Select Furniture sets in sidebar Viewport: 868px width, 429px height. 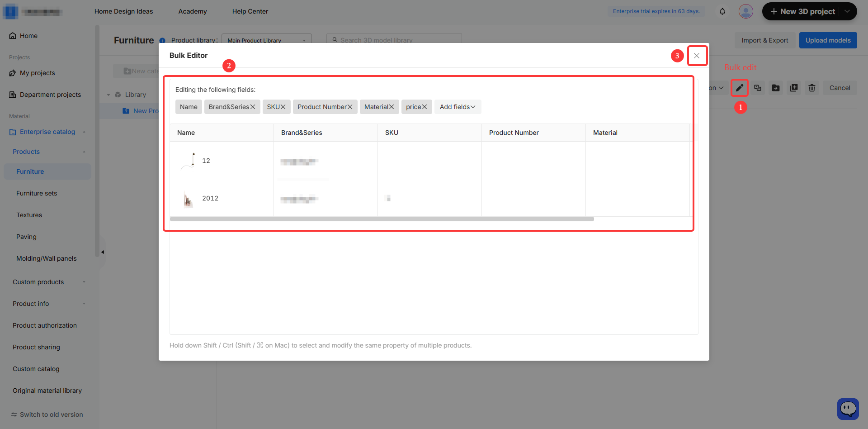(37, 193)
